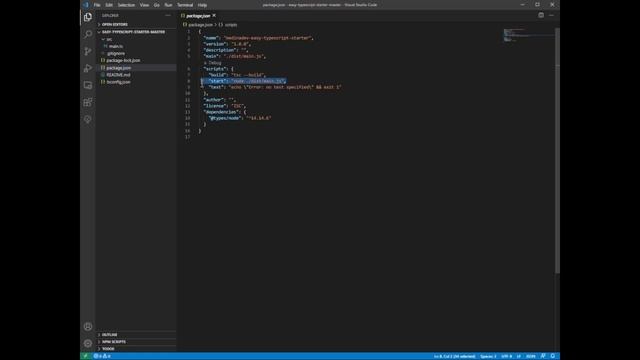640x360 pixels.
Task: Open the File menu
Action: tap(97, 5)
